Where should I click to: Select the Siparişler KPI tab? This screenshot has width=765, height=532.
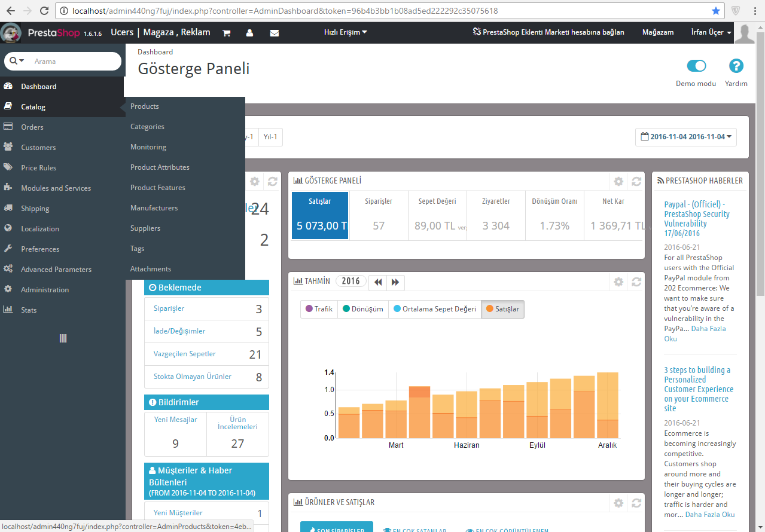tap(379, 216)
